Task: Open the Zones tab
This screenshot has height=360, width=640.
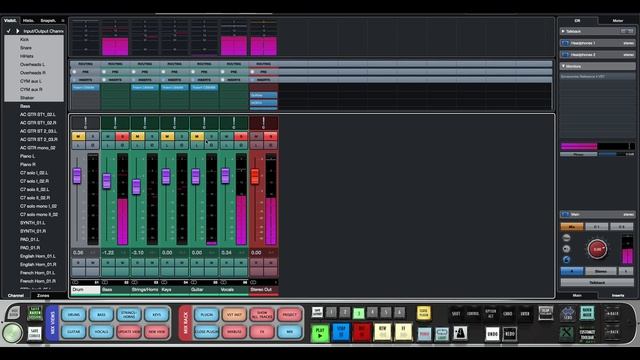Action: coord(43,296)
